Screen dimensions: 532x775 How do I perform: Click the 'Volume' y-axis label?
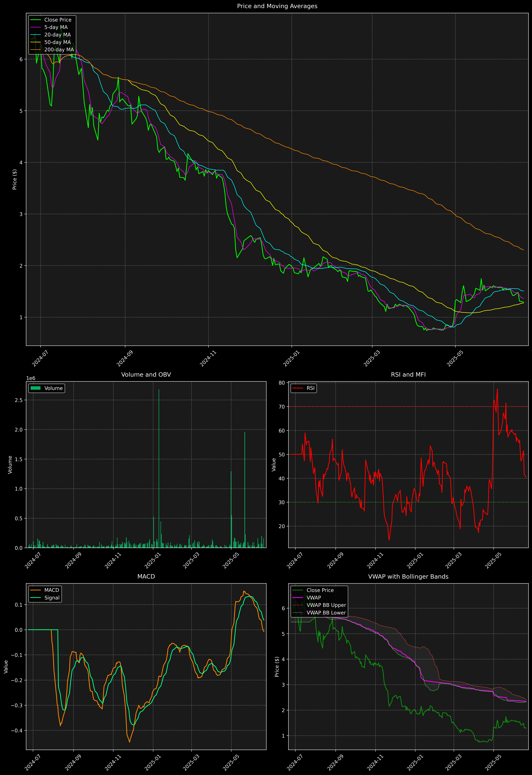tap(10, 464)
